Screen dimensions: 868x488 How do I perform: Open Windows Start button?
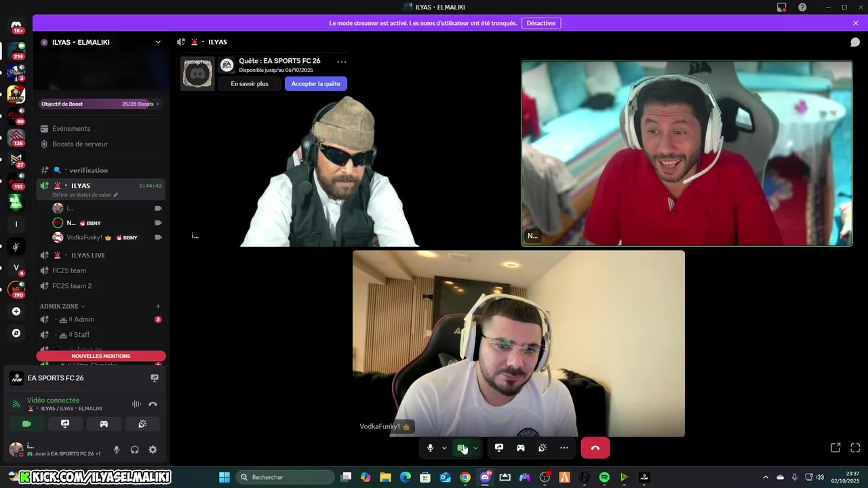coord(224,477)
